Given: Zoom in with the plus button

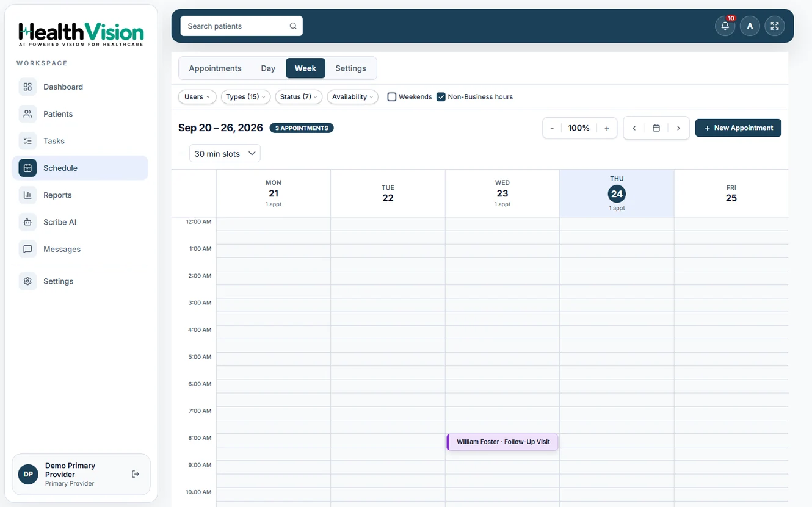Looking at the screenshot, I should point(607,128).
